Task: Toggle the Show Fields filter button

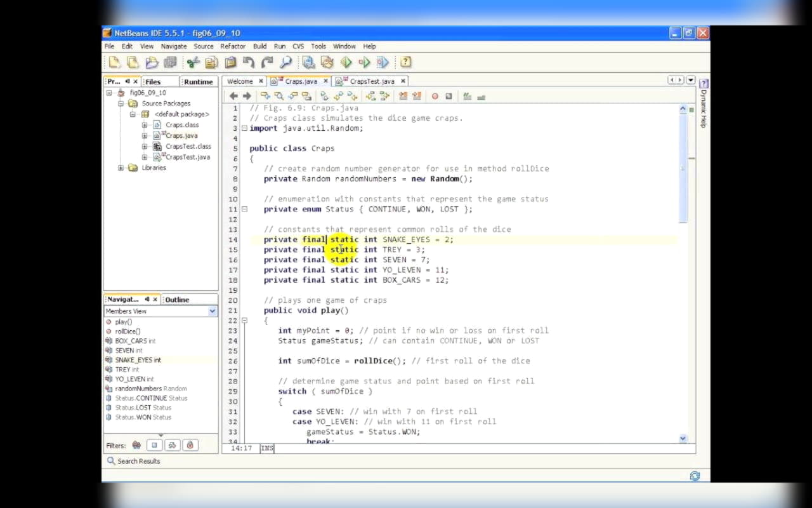Action: coord(154,445)
